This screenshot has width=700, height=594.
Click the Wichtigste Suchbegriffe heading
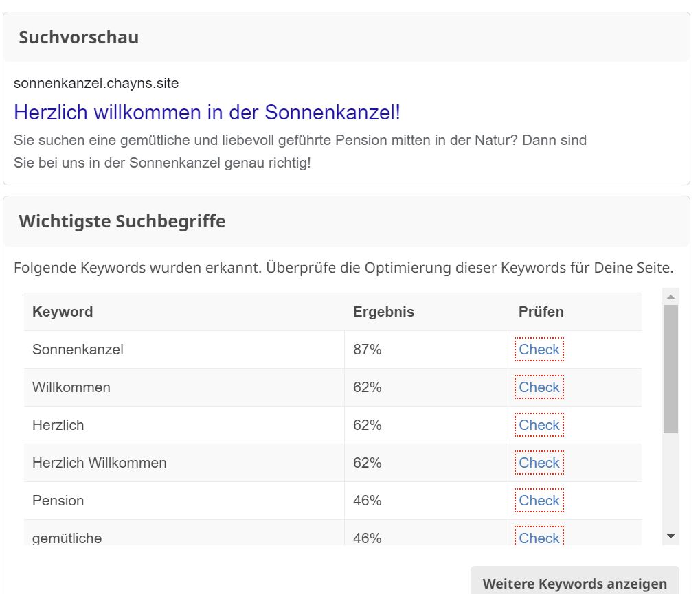[122, 221]
